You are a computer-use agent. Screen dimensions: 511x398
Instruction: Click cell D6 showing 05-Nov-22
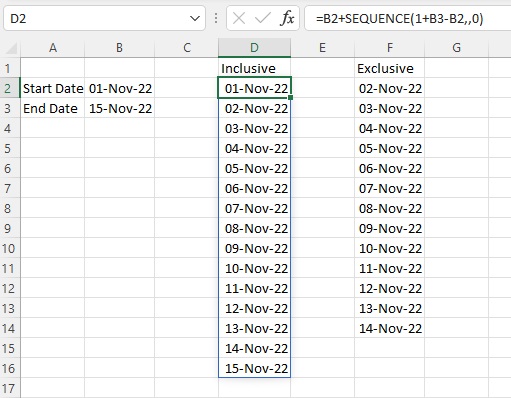254,168
